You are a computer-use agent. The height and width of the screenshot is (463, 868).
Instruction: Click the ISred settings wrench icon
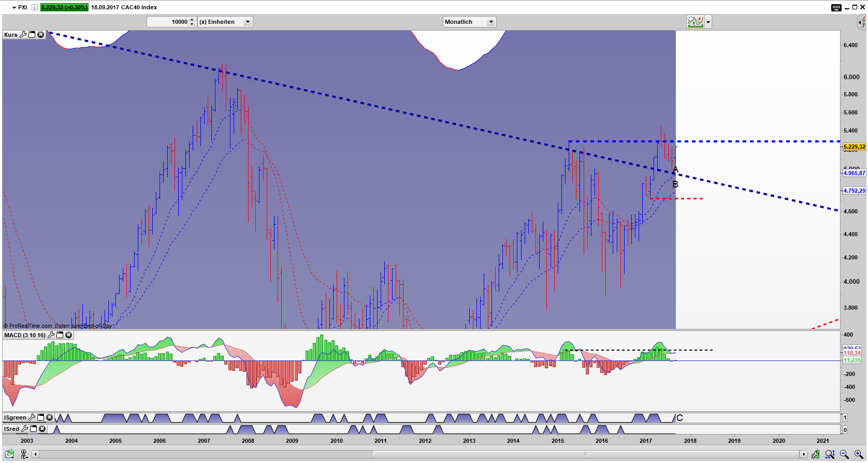click(x=24, y=429)
